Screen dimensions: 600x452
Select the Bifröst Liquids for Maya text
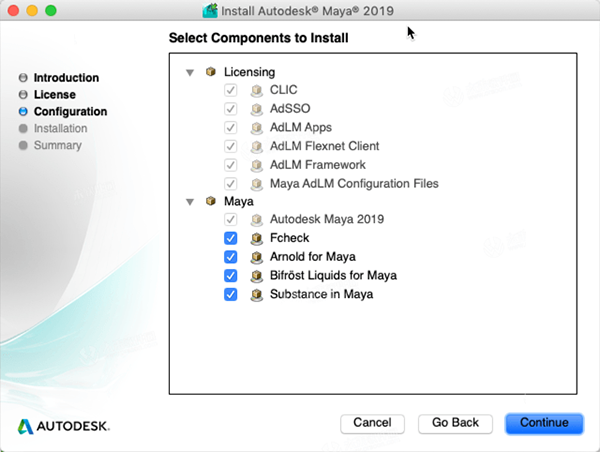point(333,276)
